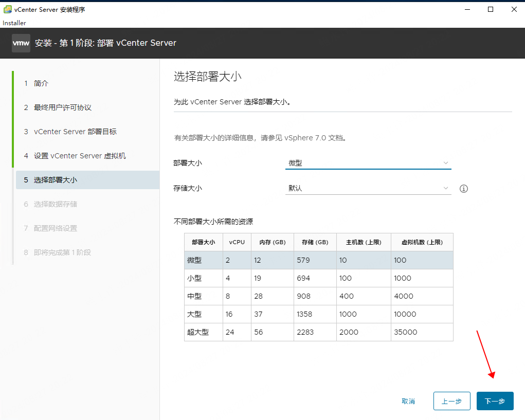Click memory value 28 in 中型 row
The width and height of the screenshot is (525, 420).
258,296
